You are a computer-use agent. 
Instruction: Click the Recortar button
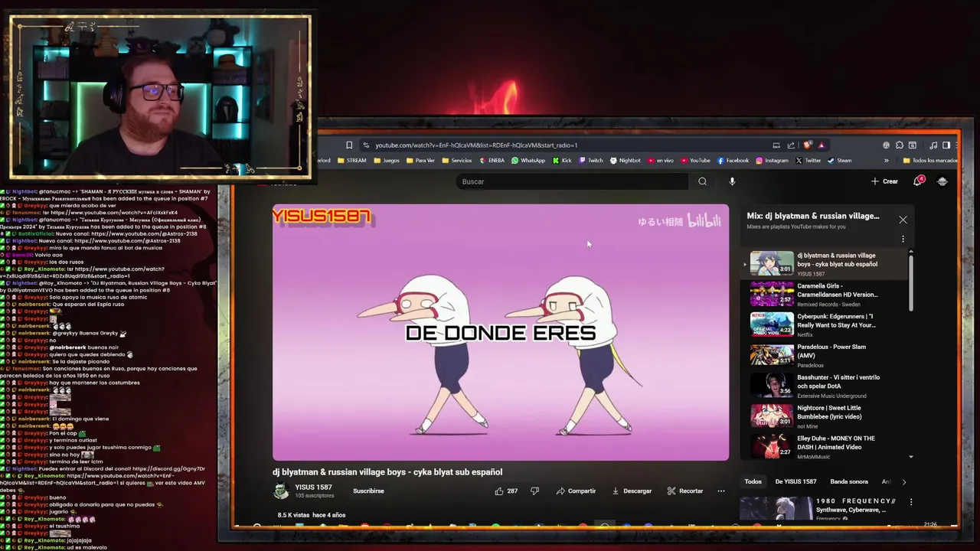(685, 491)
